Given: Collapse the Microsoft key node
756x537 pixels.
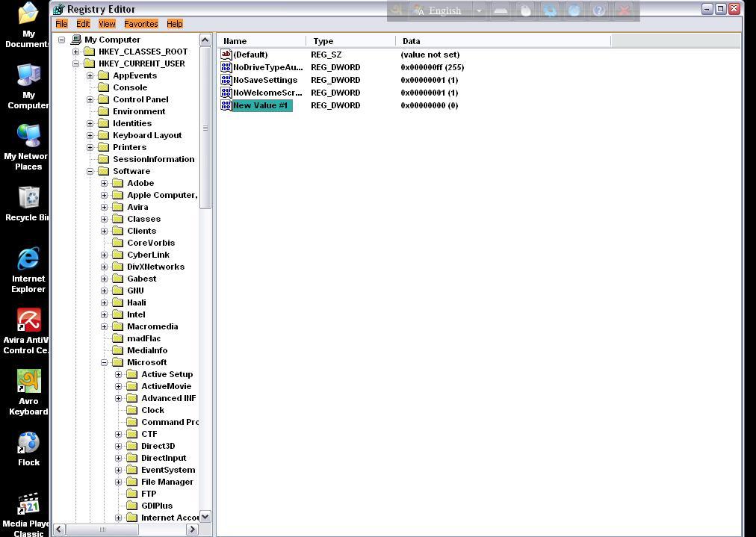Looking at the screenshot, I should coord(105,362).
